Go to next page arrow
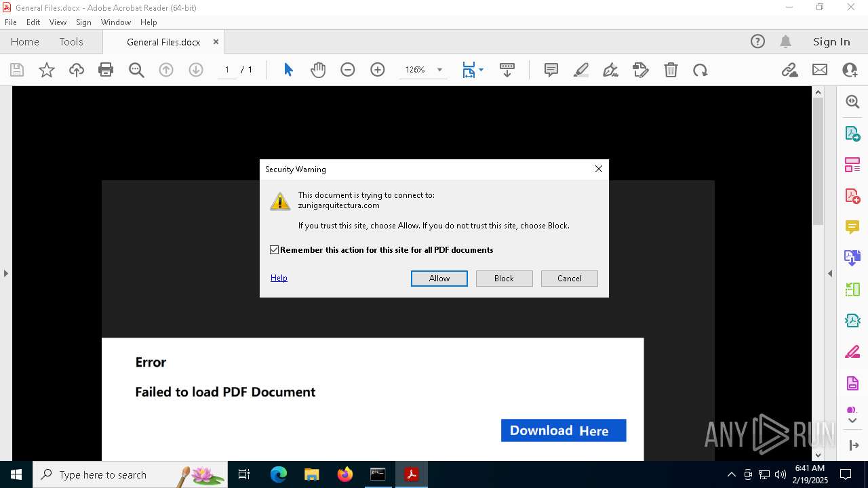 click(196, 70)
